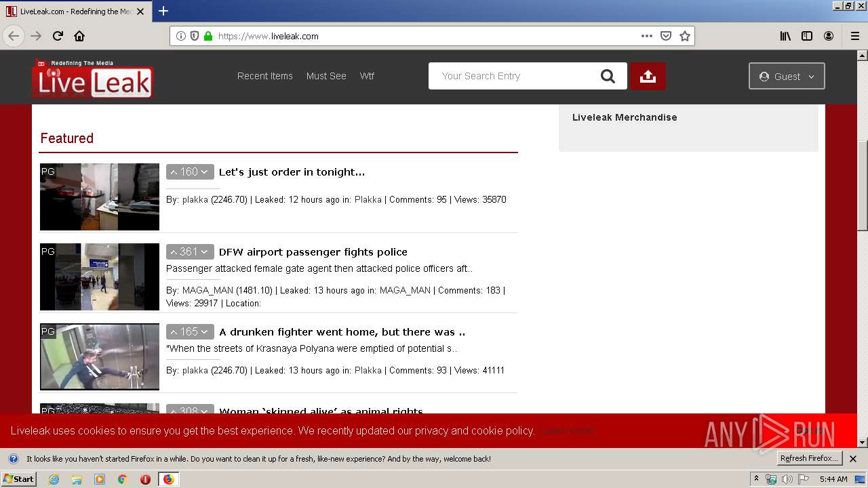Viewport: 868px width, 488px height.
Task: Click Refresh Firefox button
Action: tap(809, 458)
